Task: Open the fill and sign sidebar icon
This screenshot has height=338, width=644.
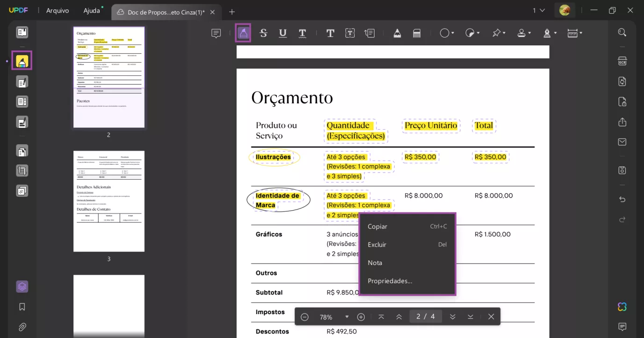Action: click(22, 122)
